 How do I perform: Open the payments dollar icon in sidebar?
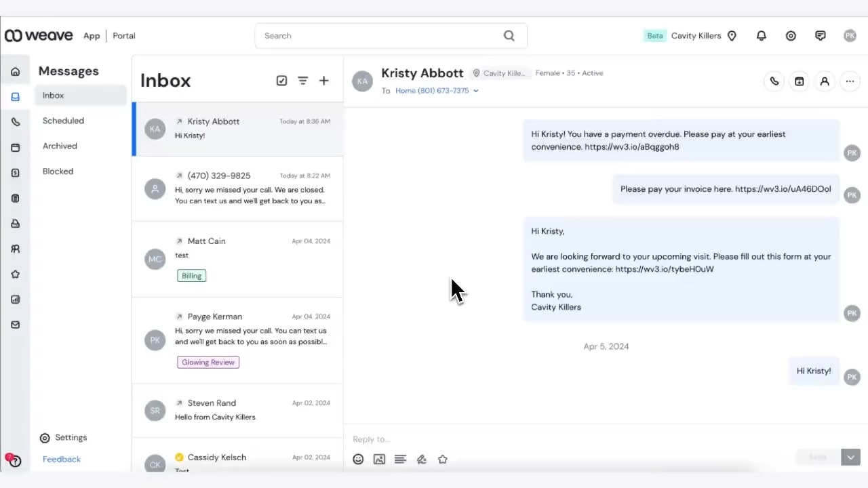pyautogui.click(x=15, y=172)
